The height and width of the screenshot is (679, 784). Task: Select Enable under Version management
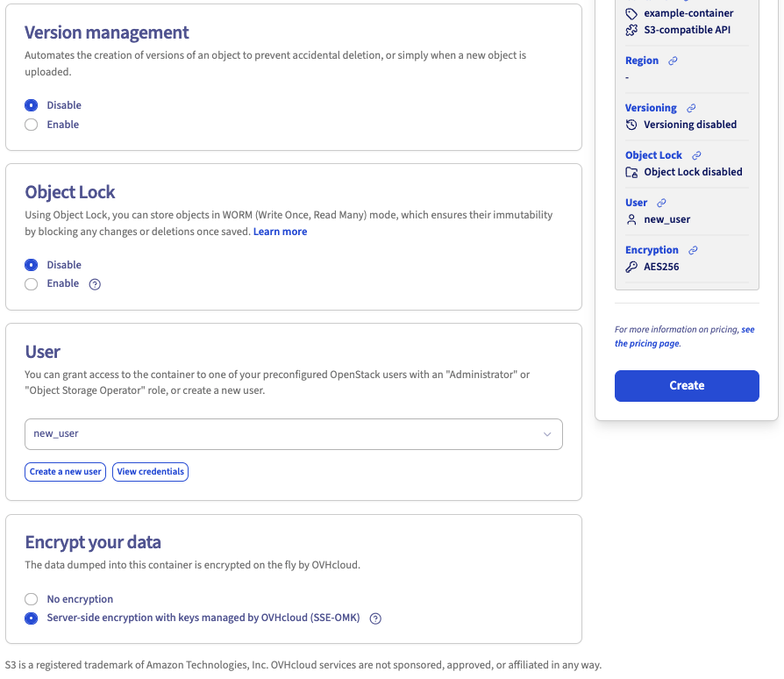coord(31,125)
